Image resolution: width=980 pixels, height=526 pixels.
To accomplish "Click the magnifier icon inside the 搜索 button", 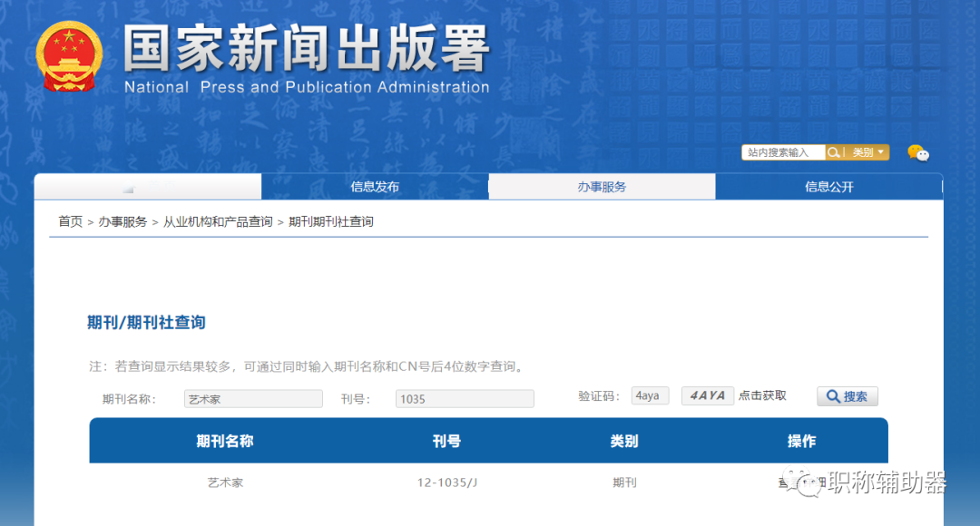I will pyautogui.click(x=831, y=395).
